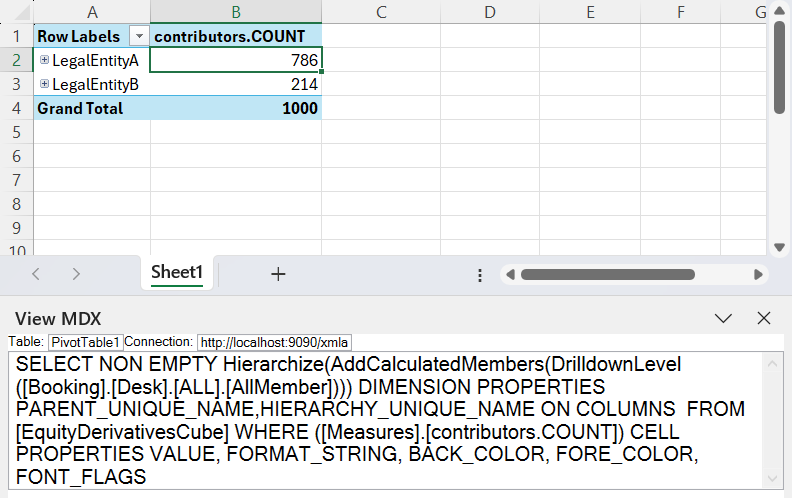Click the PivotTable1 table name field
Viewport: 792px width, 498px height.
tap(85, 342)
